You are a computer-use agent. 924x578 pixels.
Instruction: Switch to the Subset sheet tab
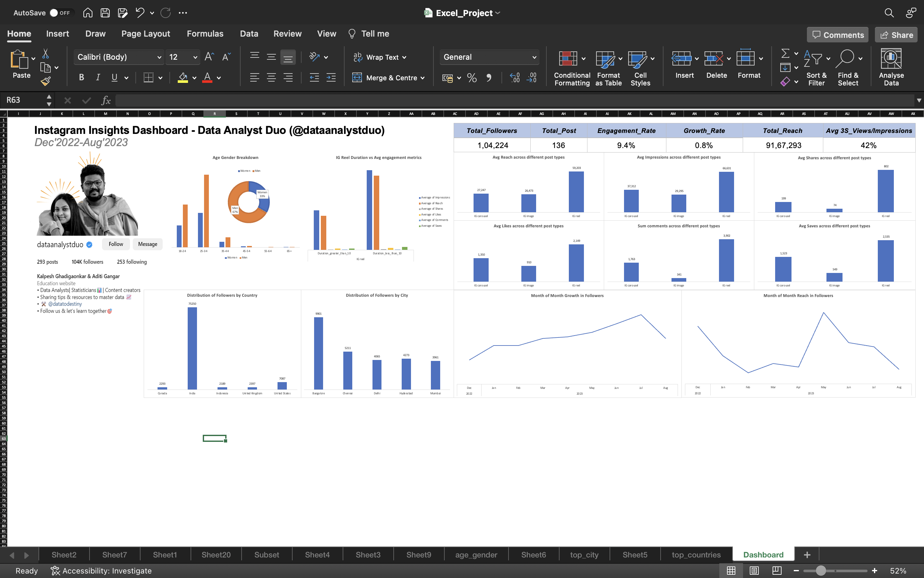[267, 554]
